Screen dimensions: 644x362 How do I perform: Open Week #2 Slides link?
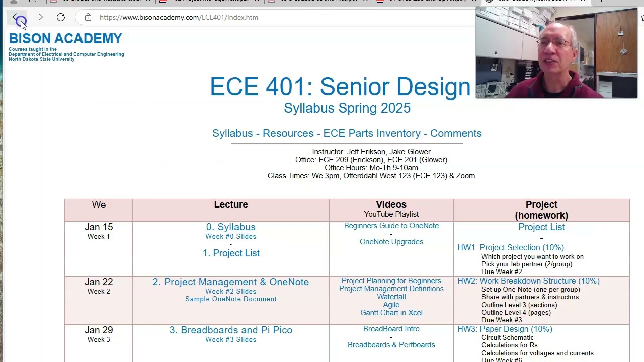coord(231,292)
